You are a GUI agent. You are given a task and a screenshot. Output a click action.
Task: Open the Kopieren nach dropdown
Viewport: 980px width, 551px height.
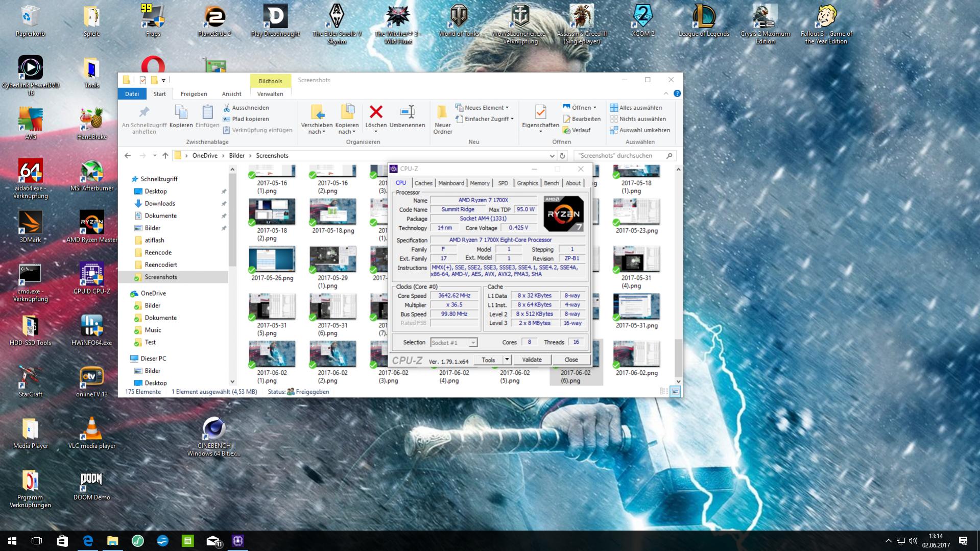tap(347, 128)
